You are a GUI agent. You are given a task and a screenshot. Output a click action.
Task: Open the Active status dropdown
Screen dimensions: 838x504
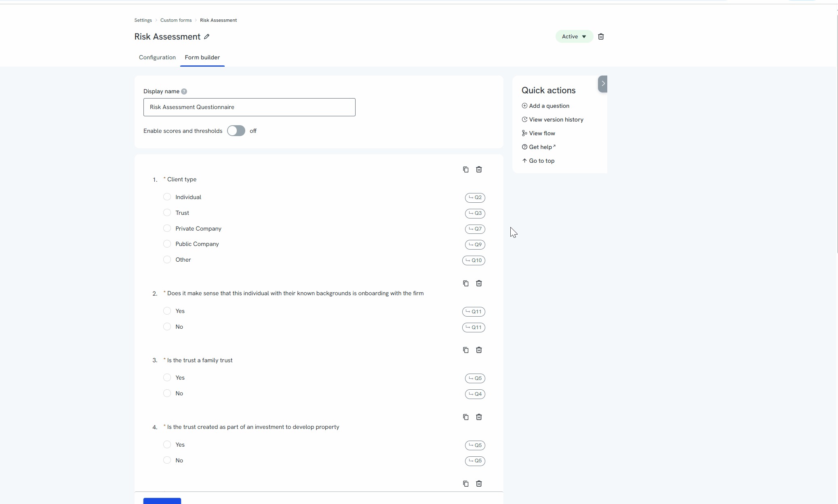[x=574, y=37]
